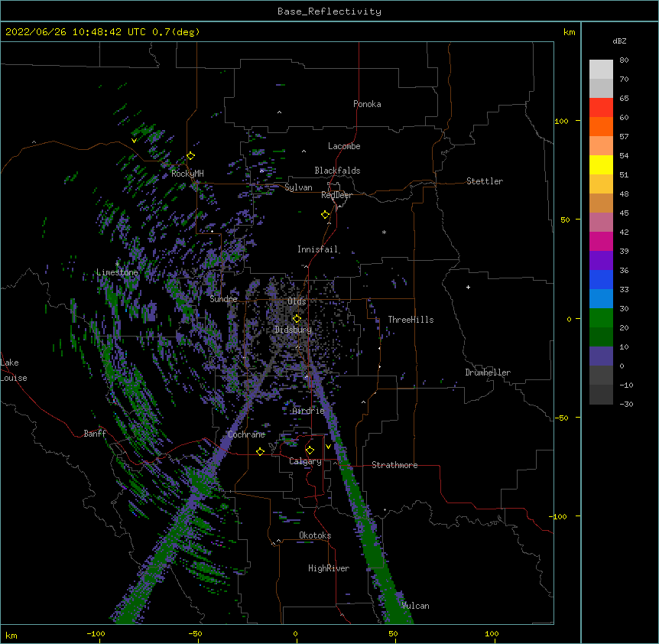Click the 80 value on the dBZ scale
This screenshot has width=659, height=644.
click(624, 60)
